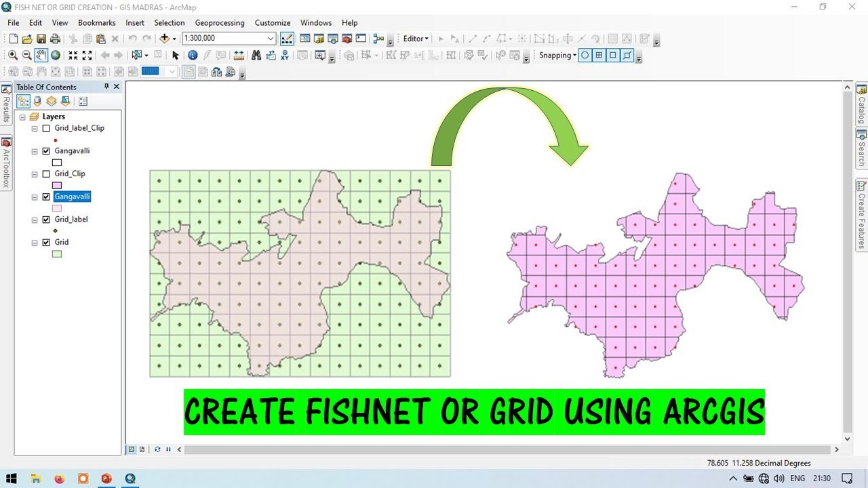Collapse the Grid layer legend
Screen dimensions: 868x488
click(35, 243)
